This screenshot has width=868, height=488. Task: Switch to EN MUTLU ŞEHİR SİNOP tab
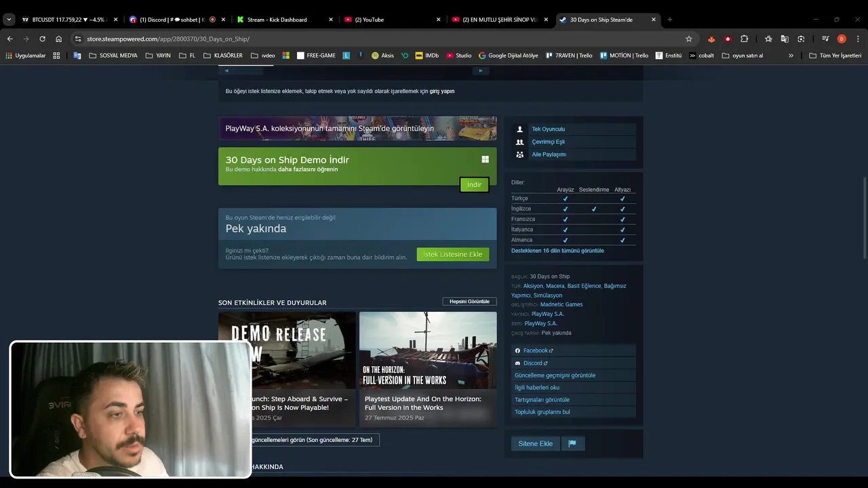pos(500,19)
